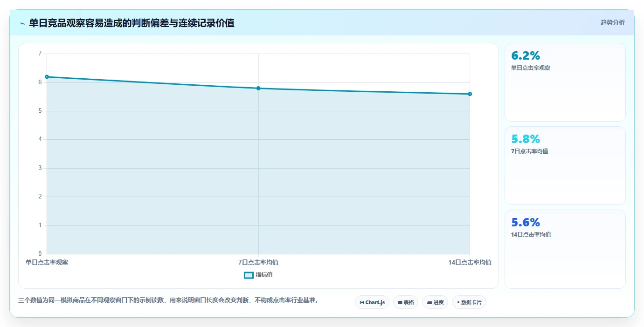Screen dimensions: 644x327
Task: Click the y-axis tick label 0
Action: (40, 254)
